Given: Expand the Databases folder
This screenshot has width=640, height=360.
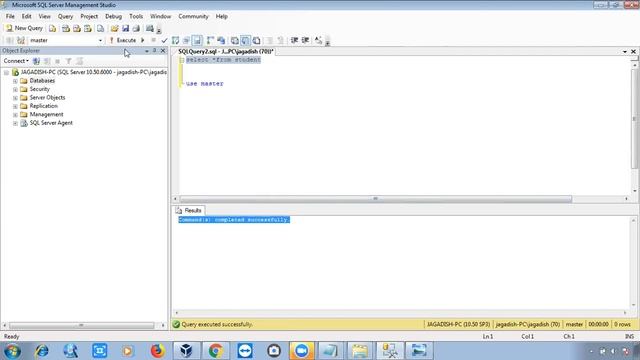Looking at the screenshot, I should (15, 81).
